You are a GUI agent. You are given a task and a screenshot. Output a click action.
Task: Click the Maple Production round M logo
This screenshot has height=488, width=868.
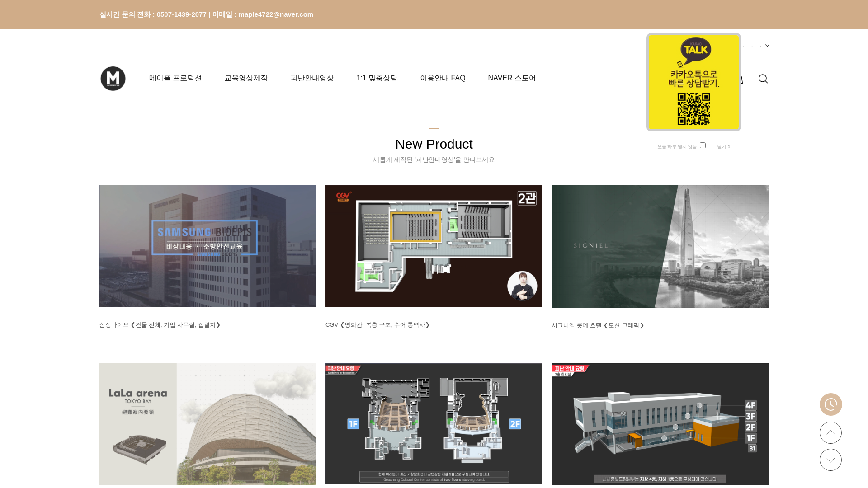point(113,79)
